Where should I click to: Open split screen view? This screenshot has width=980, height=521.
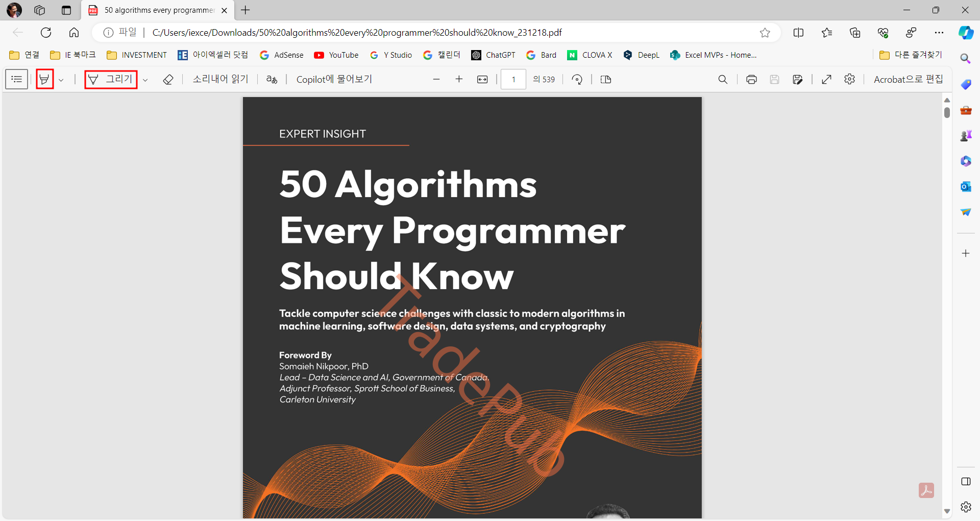(x=799, y=33)
